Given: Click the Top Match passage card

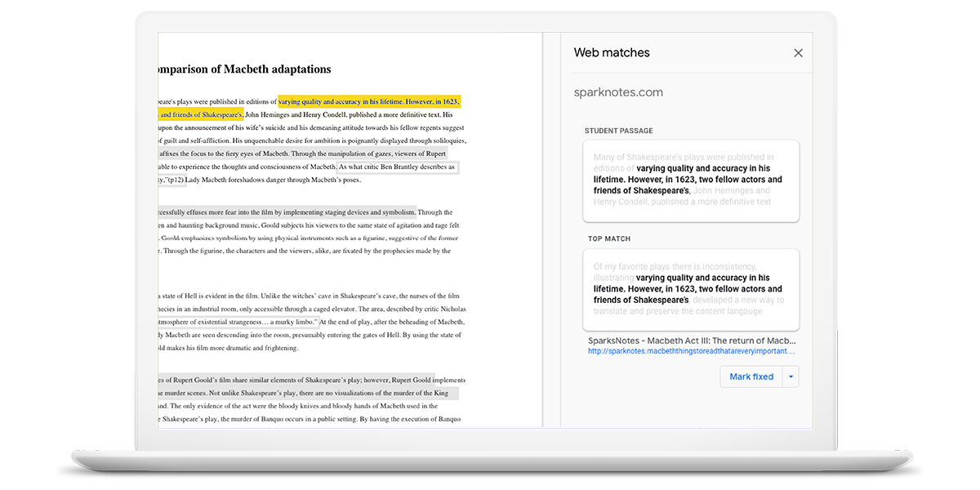Looking at the screenshot, I should pos(691,290).
